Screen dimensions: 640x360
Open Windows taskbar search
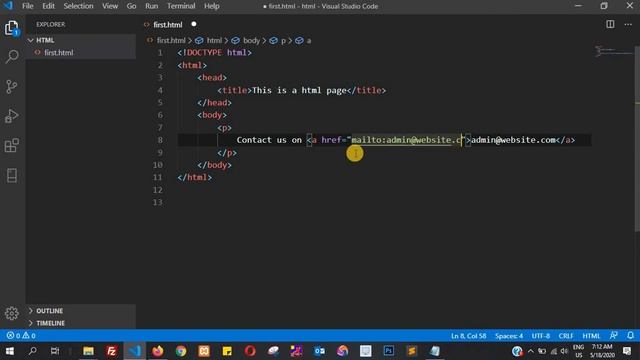33,351
